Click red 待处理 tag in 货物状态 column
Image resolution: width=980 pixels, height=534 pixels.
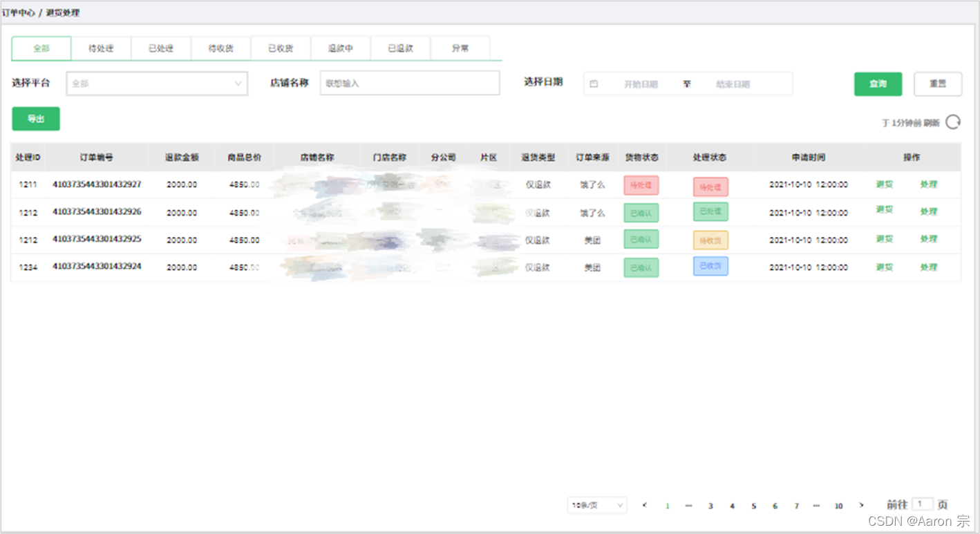(x=641, y=185)
